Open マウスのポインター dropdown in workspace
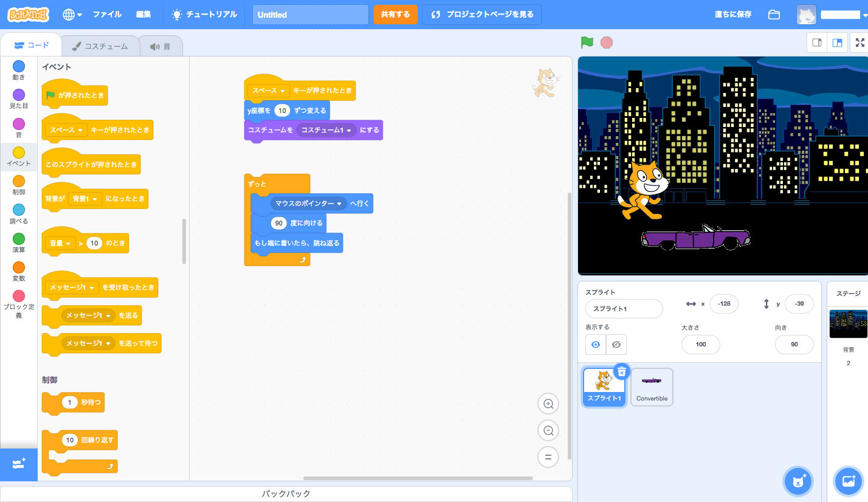Image resolution: width=868 pixels, height=502 pixels. click(x=308, y=204)
